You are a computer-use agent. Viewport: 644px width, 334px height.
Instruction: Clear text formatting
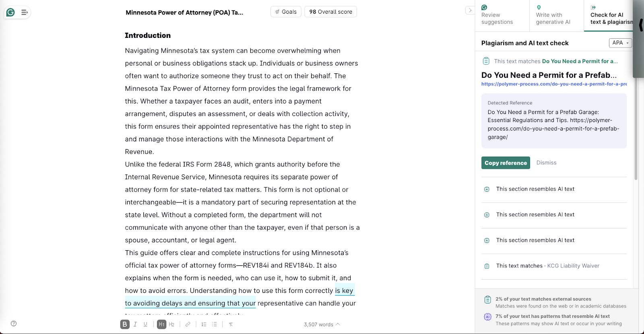pos(231,324)
